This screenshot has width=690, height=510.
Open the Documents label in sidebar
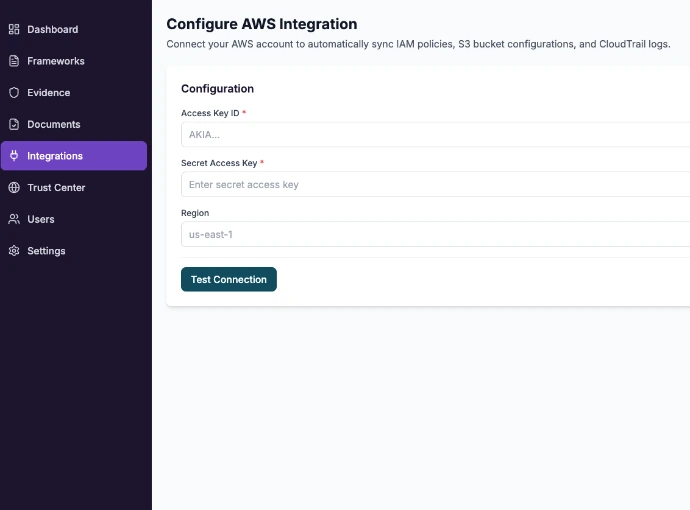[x=54, y=125]
